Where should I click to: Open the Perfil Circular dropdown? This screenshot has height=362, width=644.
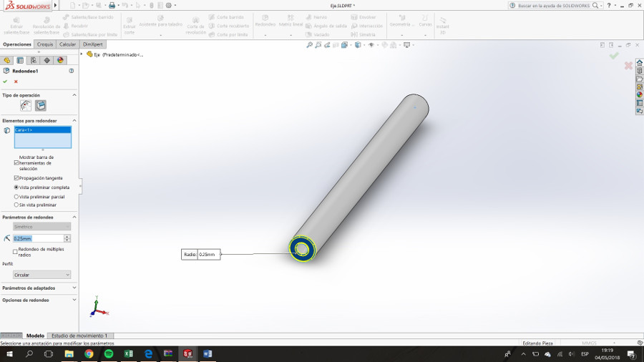coord(42,275)
